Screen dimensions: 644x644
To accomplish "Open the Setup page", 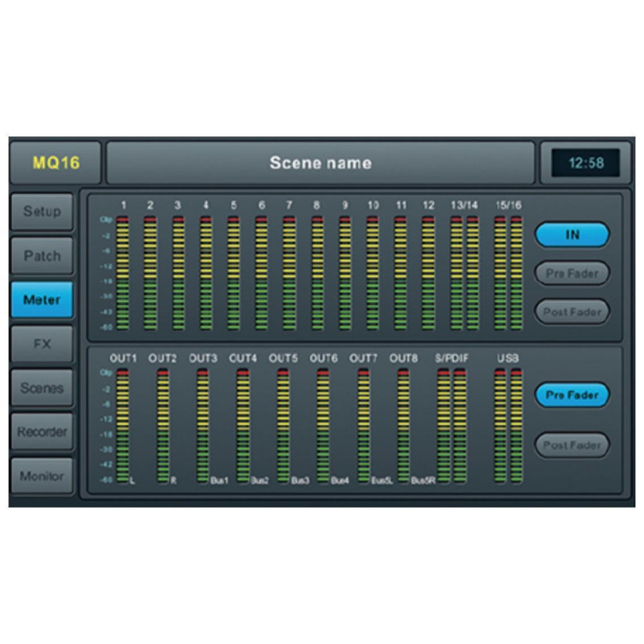I will (42, 212).
